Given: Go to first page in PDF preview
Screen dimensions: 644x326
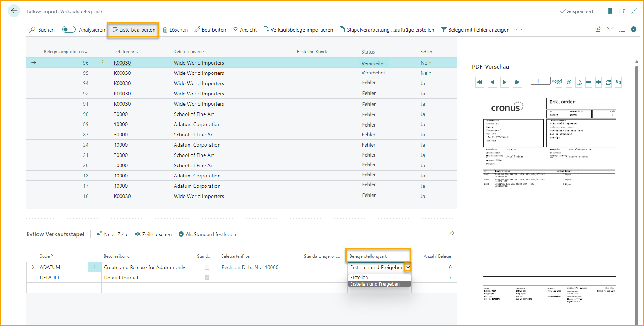Looking at the screenshot, I should [x=480, y=82].
